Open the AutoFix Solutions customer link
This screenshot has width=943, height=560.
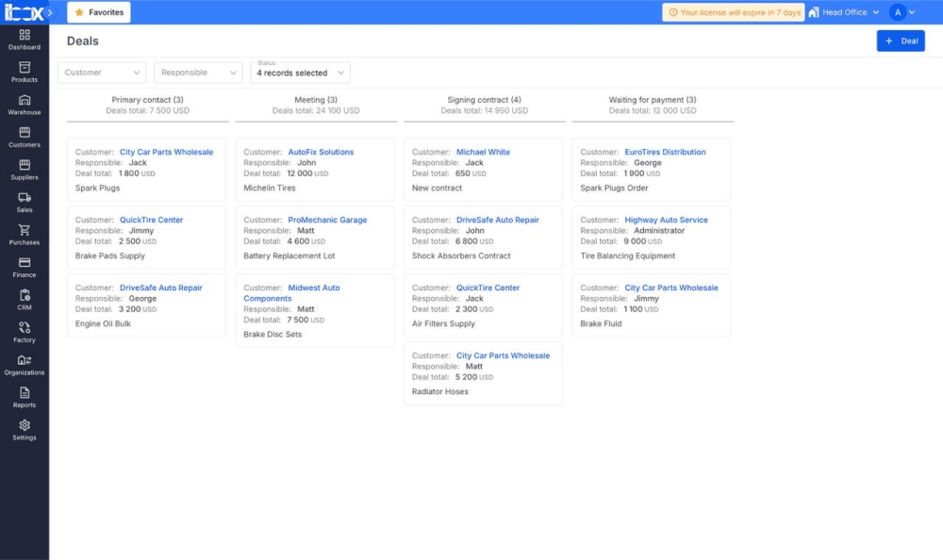320,151
